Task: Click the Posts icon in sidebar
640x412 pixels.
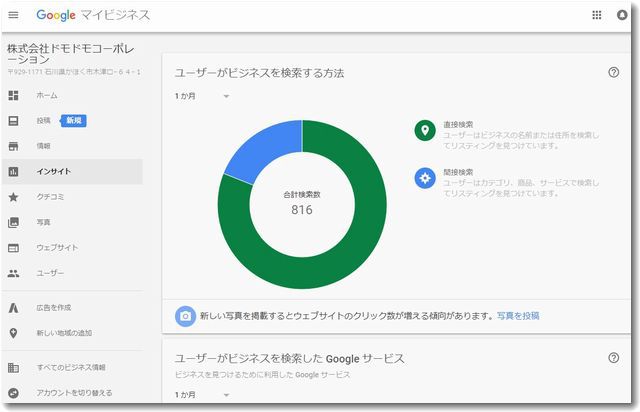Action: tap(13, 121)
